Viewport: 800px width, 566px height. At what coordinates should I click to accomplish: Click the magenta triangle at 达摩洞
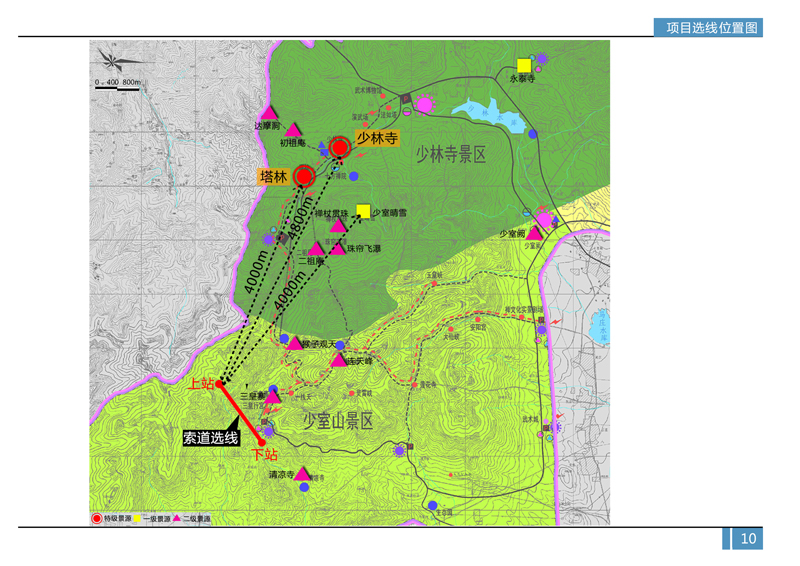pos(269,113)
